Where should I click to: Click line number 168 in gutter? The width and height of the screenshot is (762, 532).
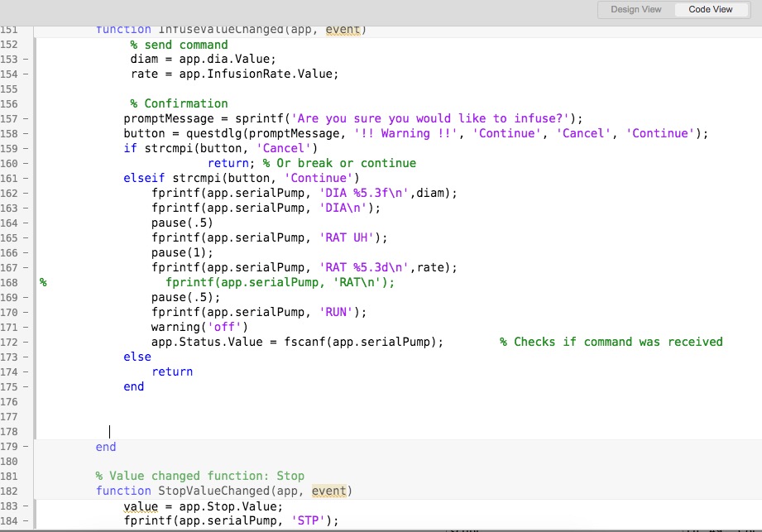click(9, 282)
